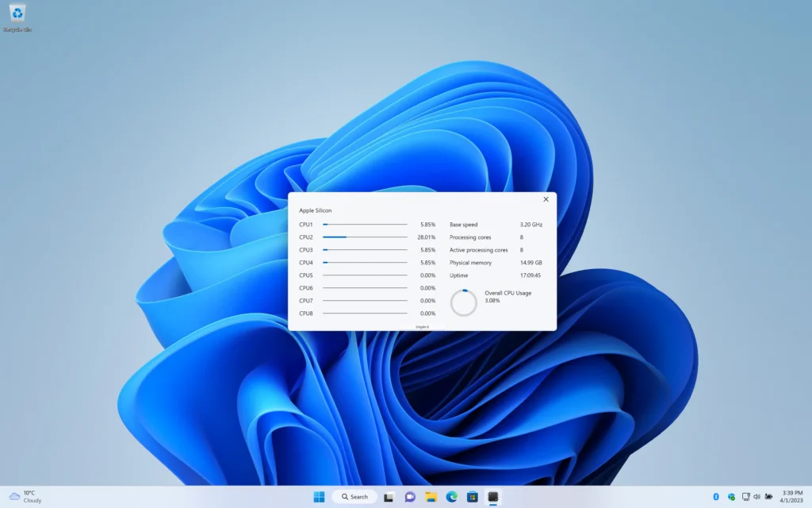812x508 pixels.
Task: Launch Microsoft Edge from the taskbar
Action: click(451, 497)
